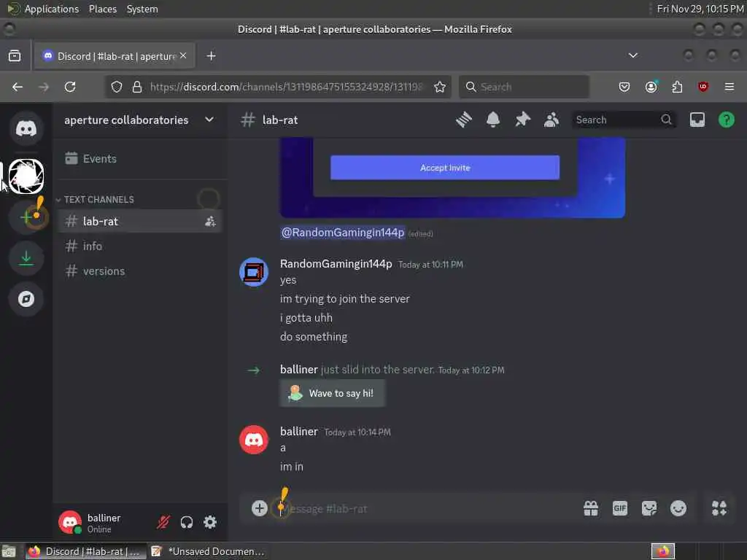Open Discord help question mark icon
Screen dimensions: 747x560
727,120
